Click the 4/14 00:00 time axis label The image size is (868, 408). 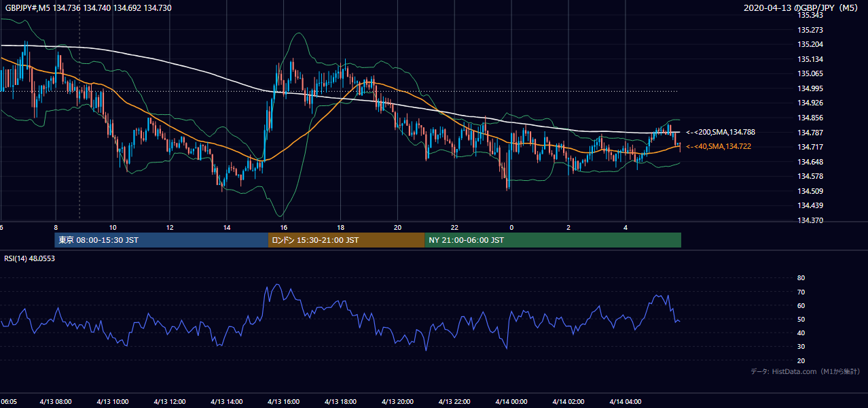(x=511, y=402)
